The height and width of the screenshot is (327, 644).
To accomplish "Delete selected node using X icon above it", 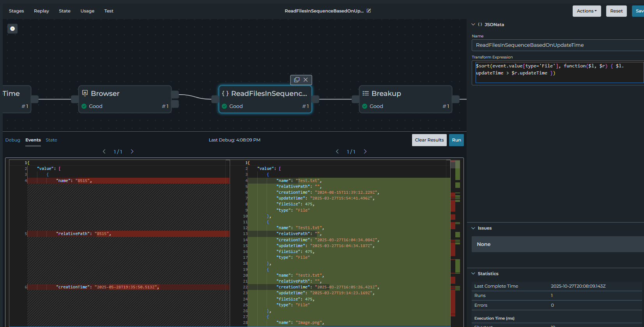I will pos(306,80).
